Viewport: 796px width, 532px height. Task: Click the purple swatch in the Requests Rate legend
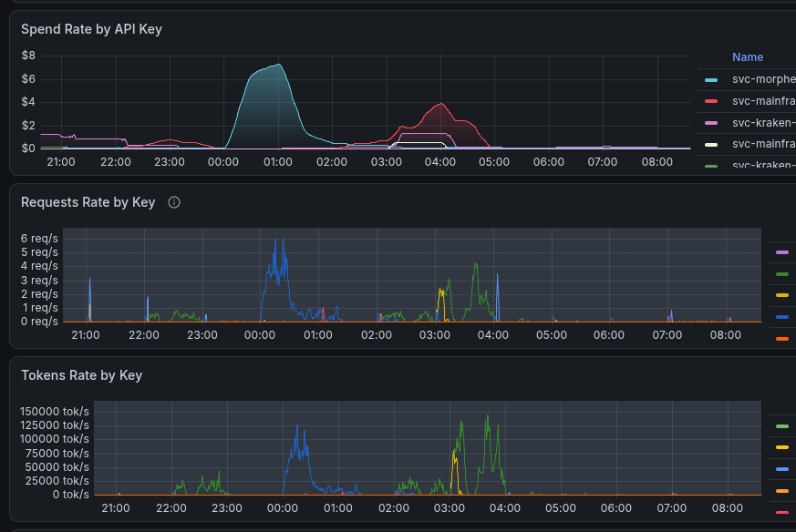782,252
